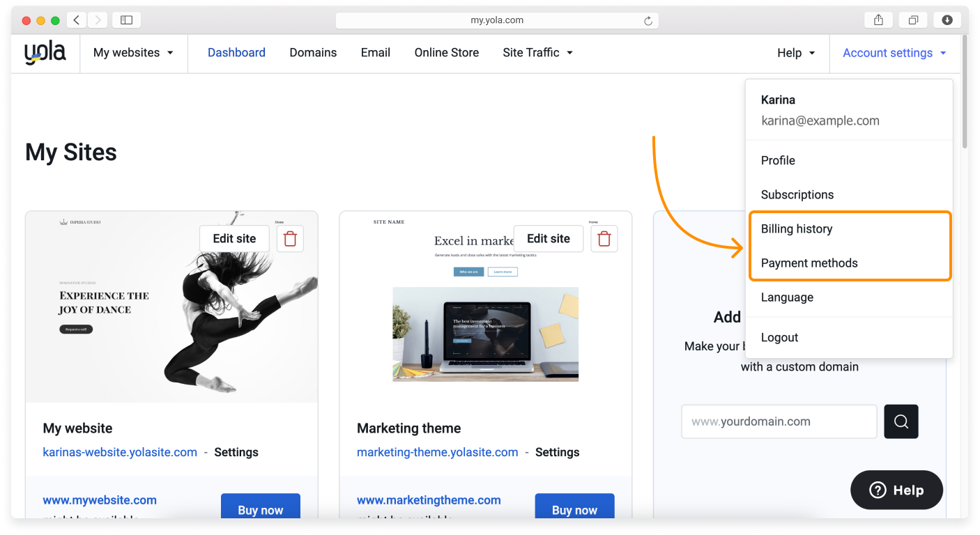Click the www.yourdomain.com input field
Viewport: 980px width, 535px height.
click(779, 421)
